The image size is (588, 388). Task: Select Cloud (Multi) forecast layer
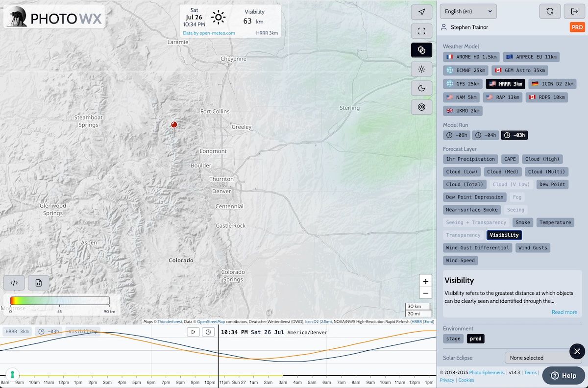point(546,172)
